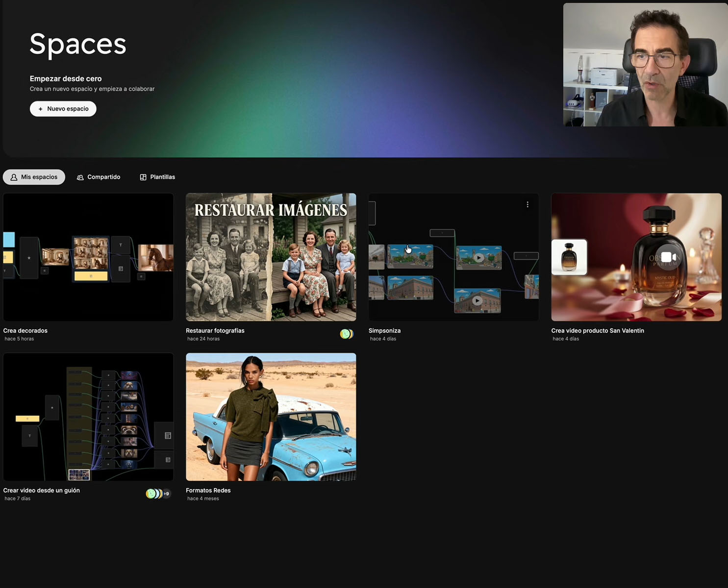
Task: Switch to the Mis espacios tab
Action: click(x=34, y=177)
